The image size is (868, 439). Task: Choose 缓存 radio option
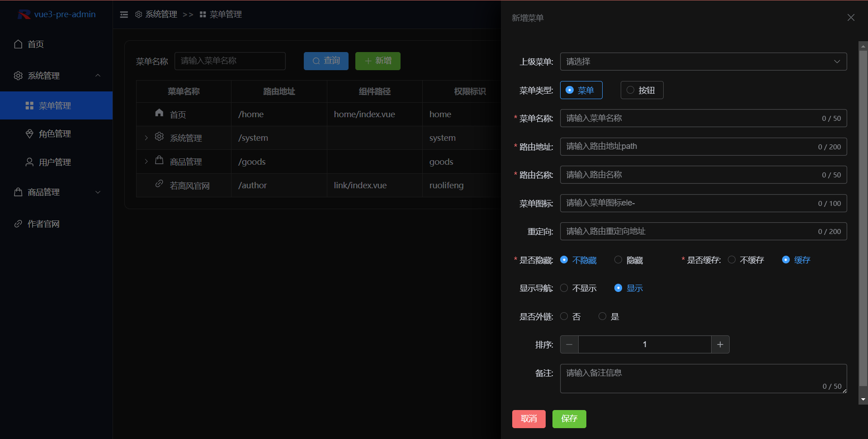796,260
